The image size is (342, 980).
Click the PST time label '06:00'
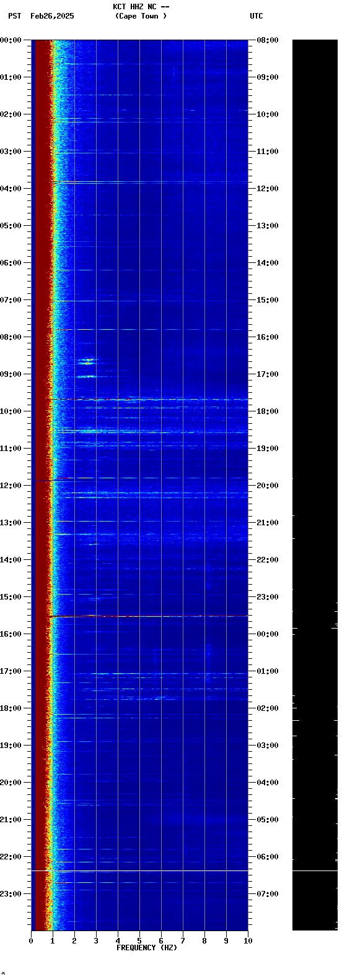click(x=11, y=263)
